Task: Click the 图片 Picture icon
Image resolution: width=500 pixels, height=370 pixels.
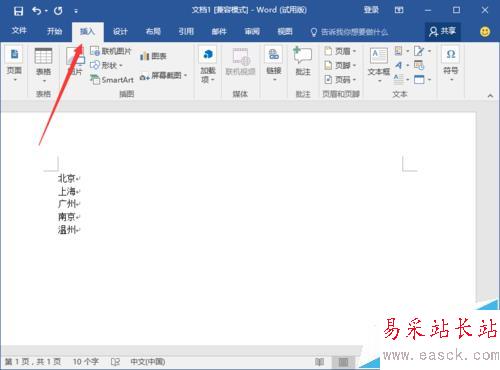Action: click(75, 62)
